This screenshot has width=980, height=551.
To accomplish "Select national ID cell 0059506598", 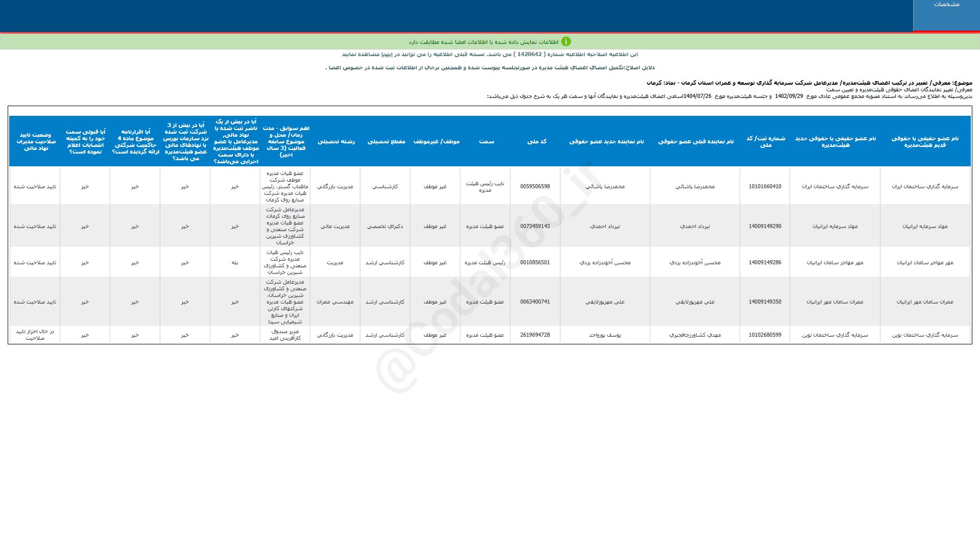I will [535, 187].
